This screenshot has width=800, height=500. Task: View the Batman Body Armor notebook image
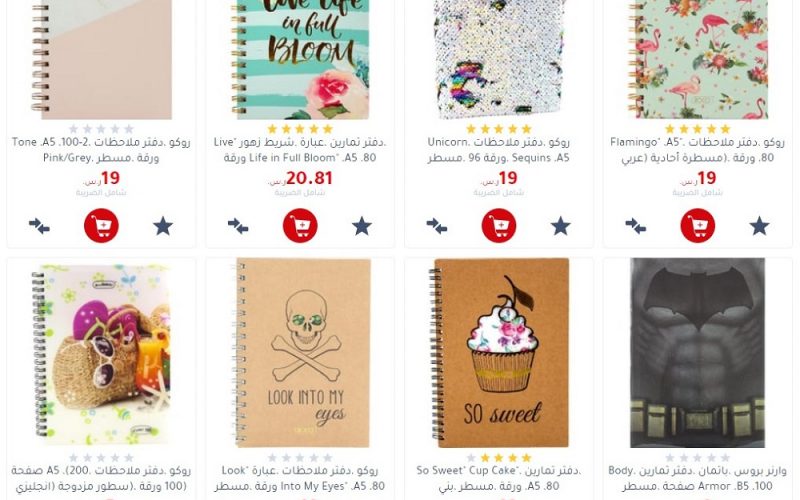pyautogui.click(x=697, y=353)
